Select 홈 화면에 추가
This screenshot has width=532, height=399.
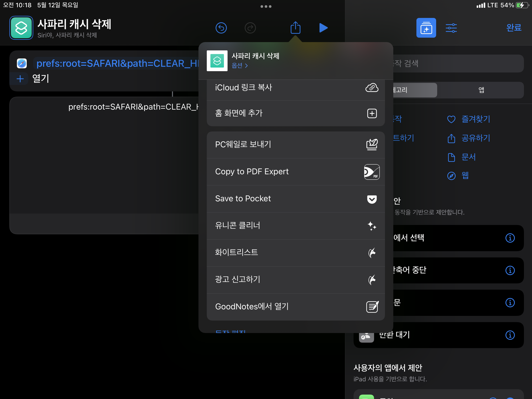tap(296, 113)
